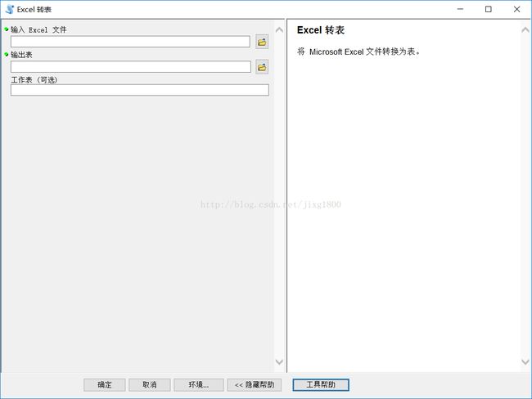Viewport: 532px width, 399px height.
Task: Cancel the dialog with 取消
Action: (150, 385)
